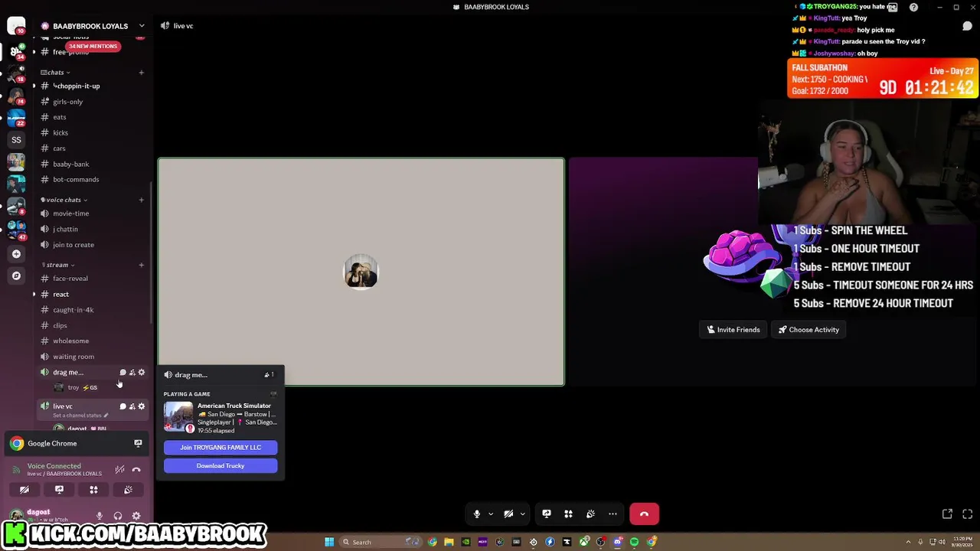The width and height of the screenshot is (980, 551).
Task: Enter full screen for the call
Action: point(967,514)
